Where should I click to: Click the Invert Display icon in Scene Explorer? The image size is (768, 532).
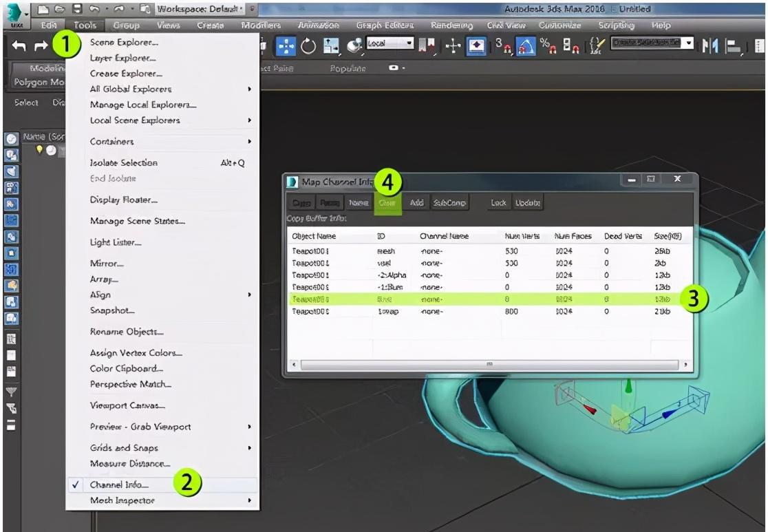tap(12, 372)
